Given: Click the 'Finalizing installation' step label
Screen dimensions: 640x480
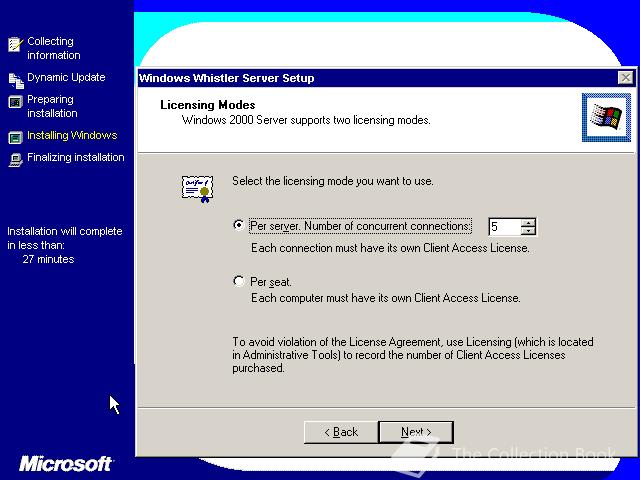Looking at the screenshot, I should [x=76, y=157].
